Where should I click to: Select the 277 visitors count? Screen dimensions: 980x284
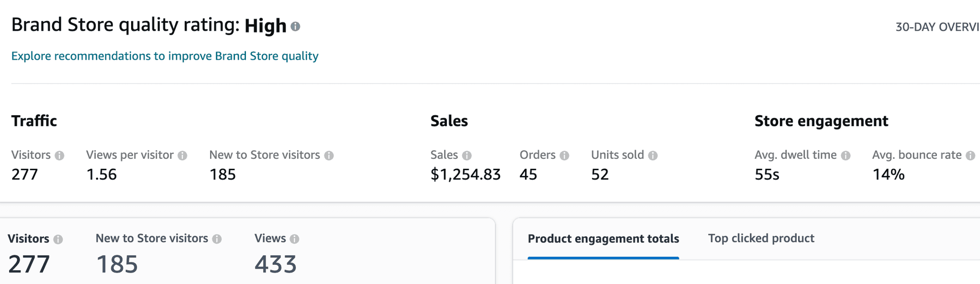pyautogui.click(x=25, y=175)
